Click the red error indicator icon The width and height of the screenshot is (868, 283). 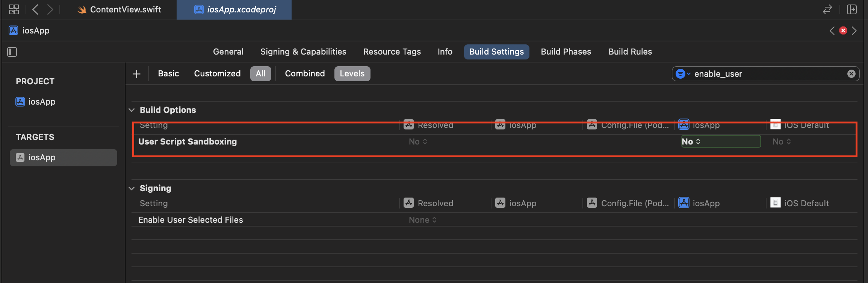[x=843, y=30]
